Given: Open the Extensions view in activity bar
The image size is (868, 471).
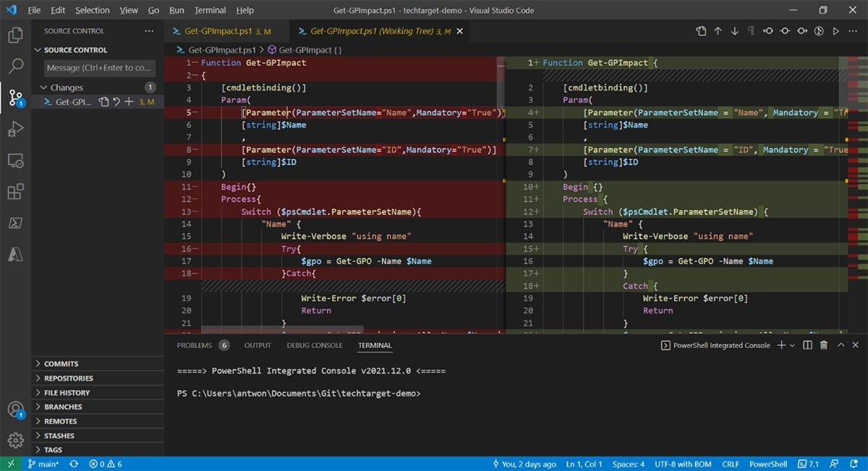Looking at the screenshot, I should click(x=15, y=192).
